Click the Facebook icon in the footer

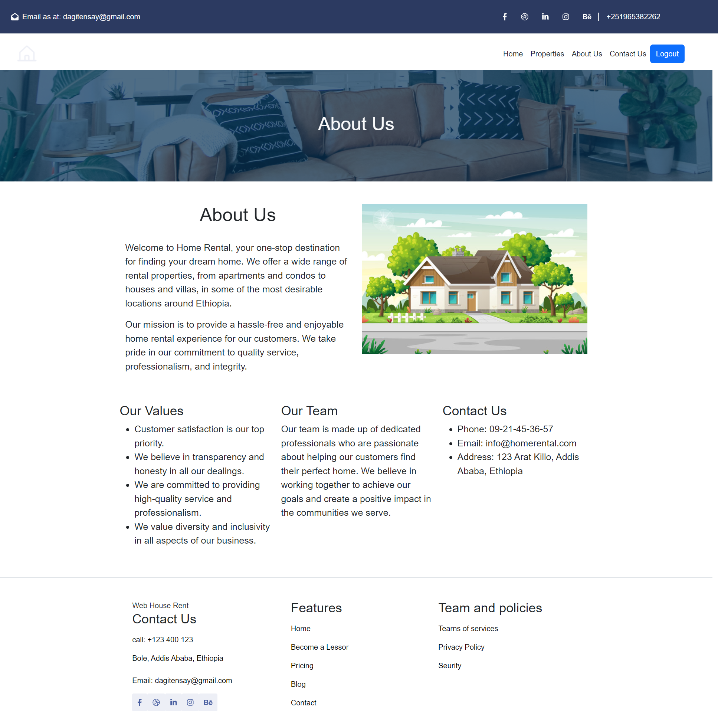[x=140, y=702]
